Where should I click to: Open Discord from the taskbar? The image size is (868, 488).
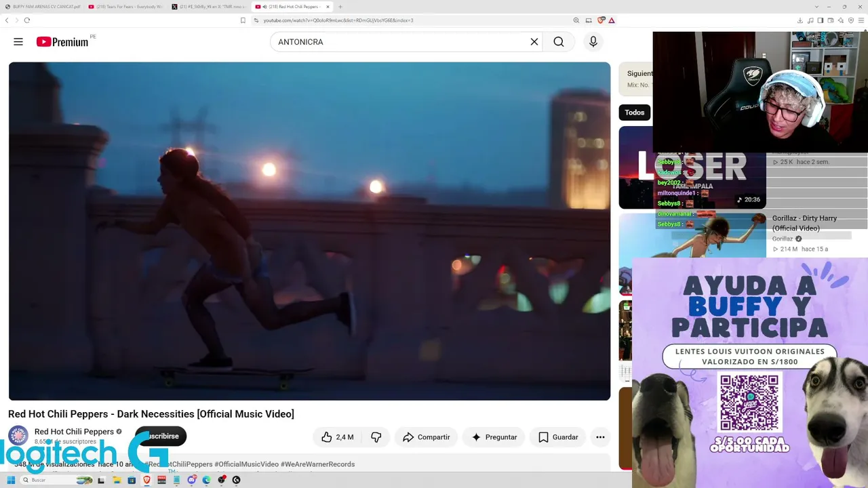192,480
